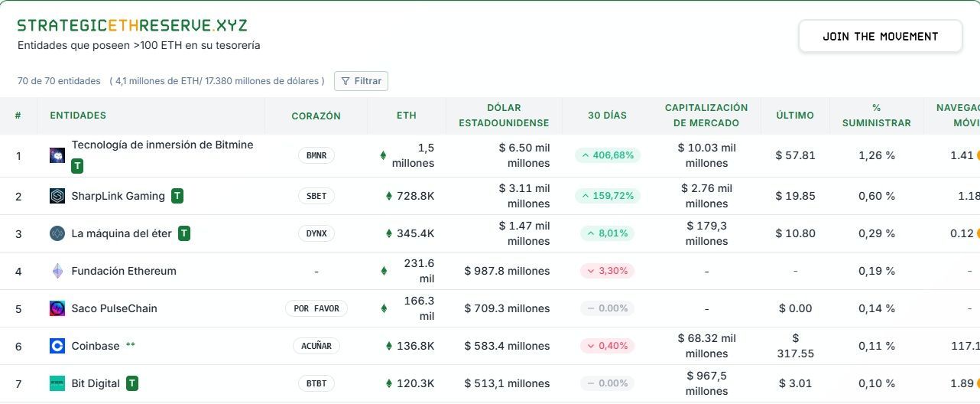Click the BTBT ticker pill
Image resolution: width=980 pixels, height=404 pixels.
316,383
